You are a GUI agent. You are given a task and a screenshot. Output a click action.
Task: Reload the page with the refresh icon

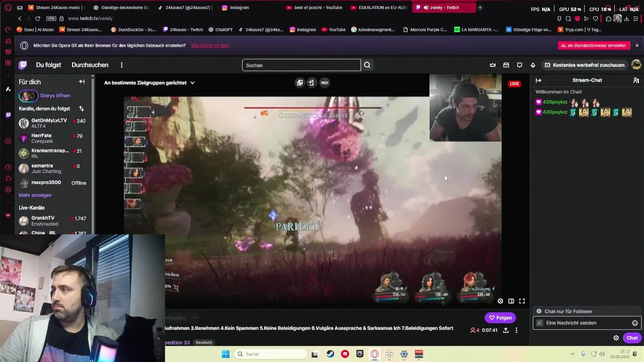pyautogui.click(x=38, y=19)
